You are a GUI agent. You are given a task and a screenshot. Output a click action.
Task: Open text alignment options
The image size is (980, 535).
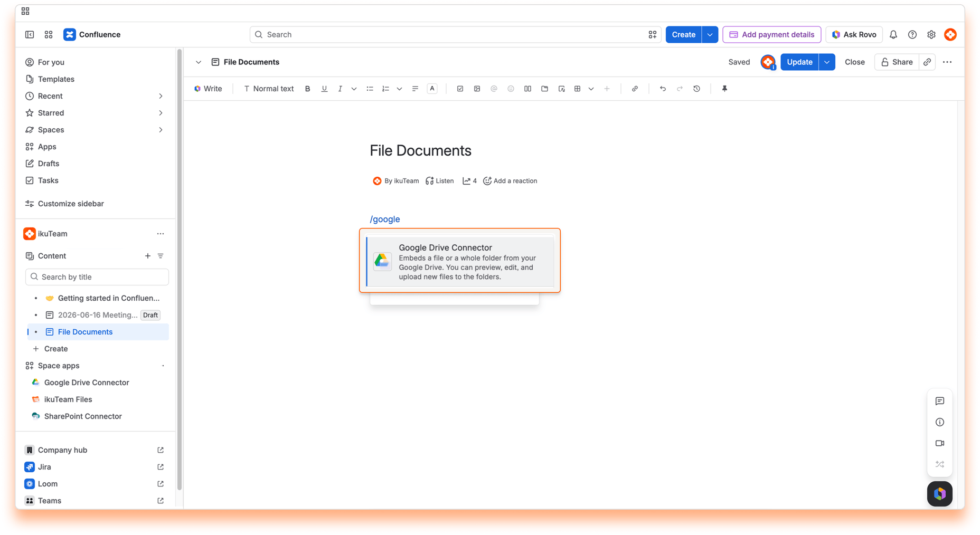coord(415,89)
